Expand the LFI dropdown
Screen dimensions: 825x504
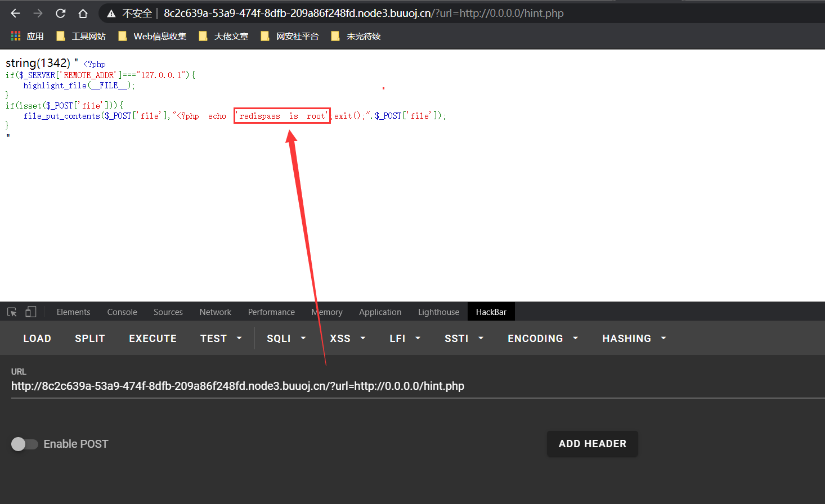click(405, 338)
